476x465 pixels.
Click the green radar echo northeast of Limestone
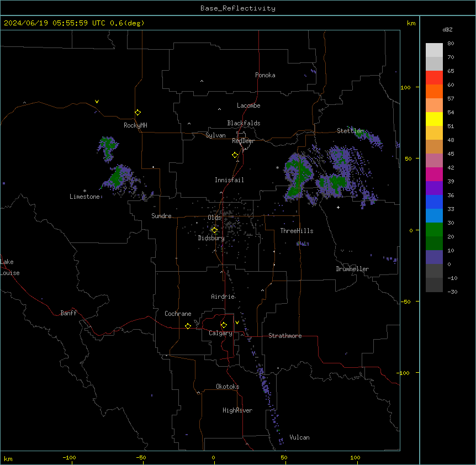[x=117, y=178]
